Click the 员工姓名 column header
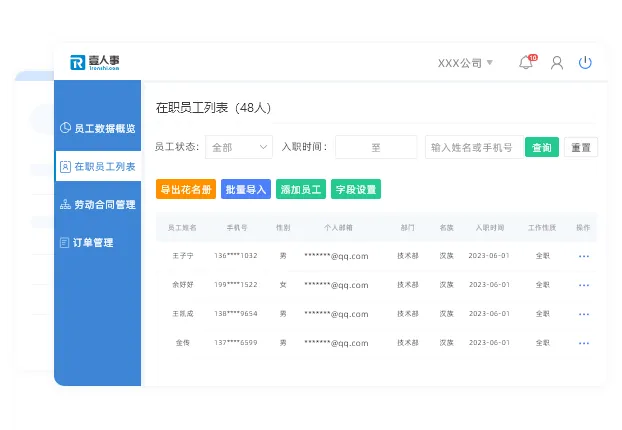This screenshot has height=430, width=622. click(x=182, y=227)
